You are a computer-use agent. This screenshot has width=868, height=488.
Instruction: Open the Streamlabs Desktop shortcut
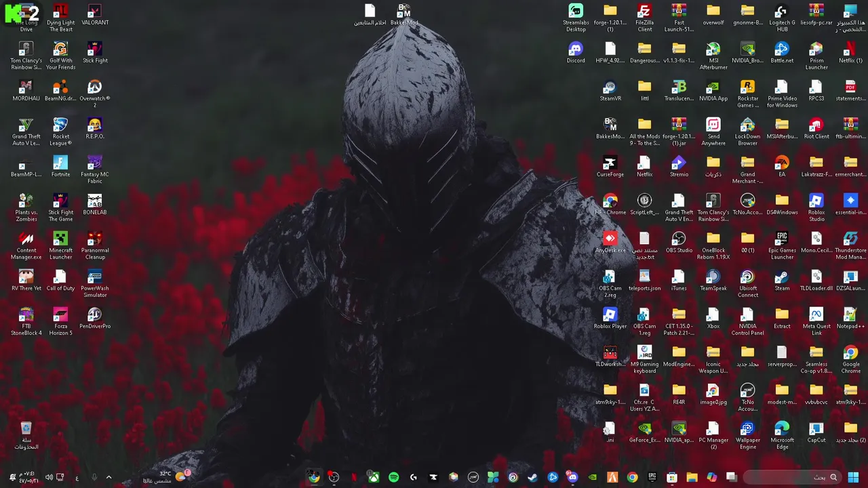(x=576, y=18)
